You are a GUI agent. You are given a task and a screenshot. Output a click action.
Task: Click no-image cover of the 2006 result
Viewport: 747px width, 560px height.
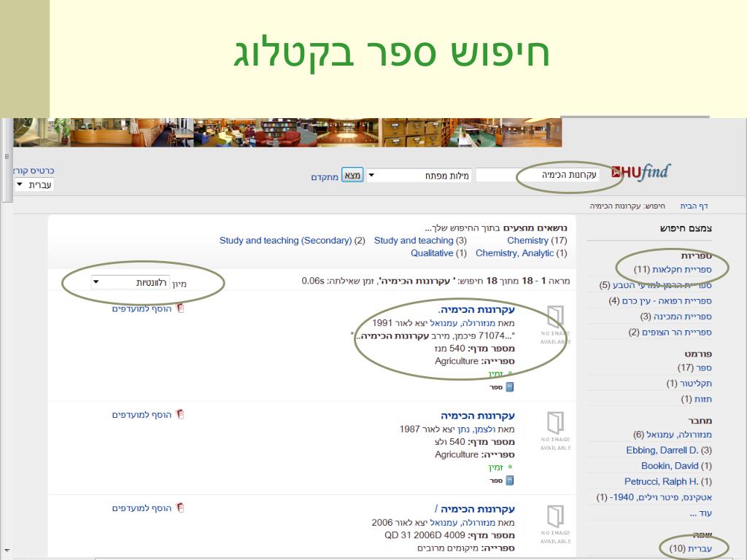(555, 524)
